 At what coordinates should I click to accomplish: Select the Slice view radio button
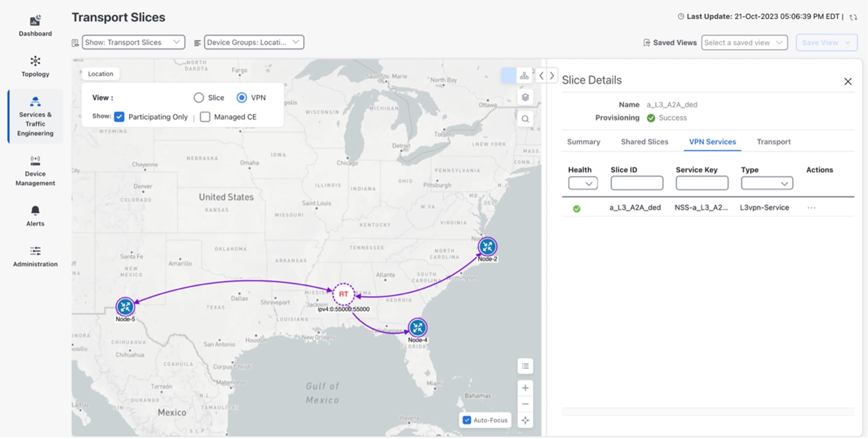[x=199, y=98]
